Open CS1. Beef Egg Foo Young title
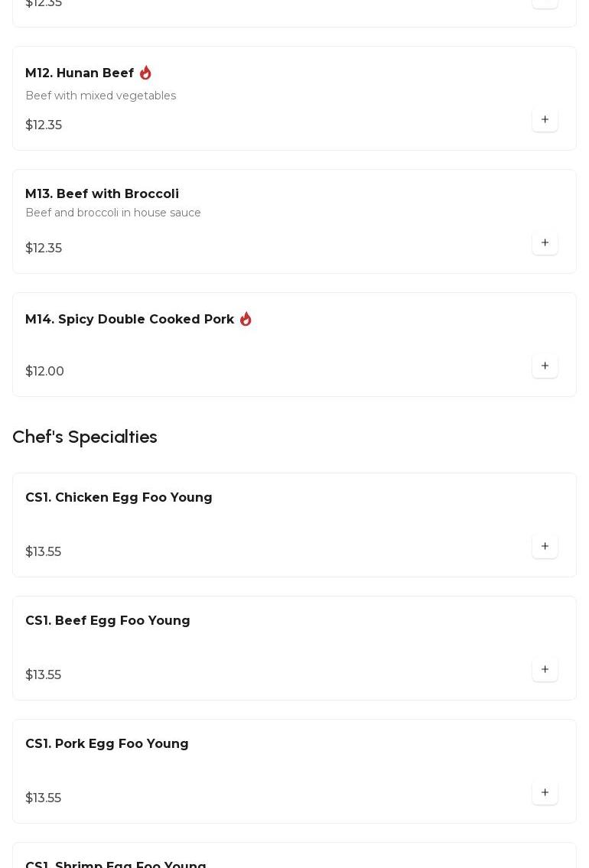The width and height of the screenshot is (589, 868). [108, 621]
